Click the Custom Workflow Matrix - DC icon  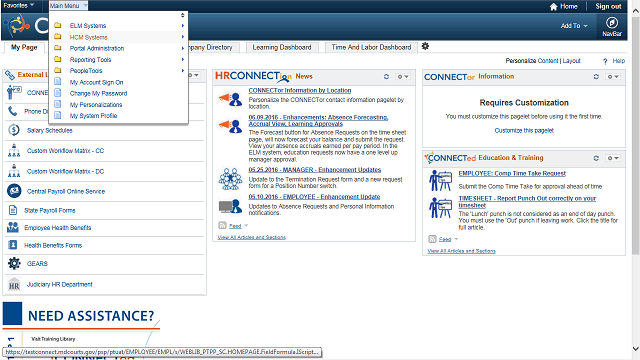[14, 171]
